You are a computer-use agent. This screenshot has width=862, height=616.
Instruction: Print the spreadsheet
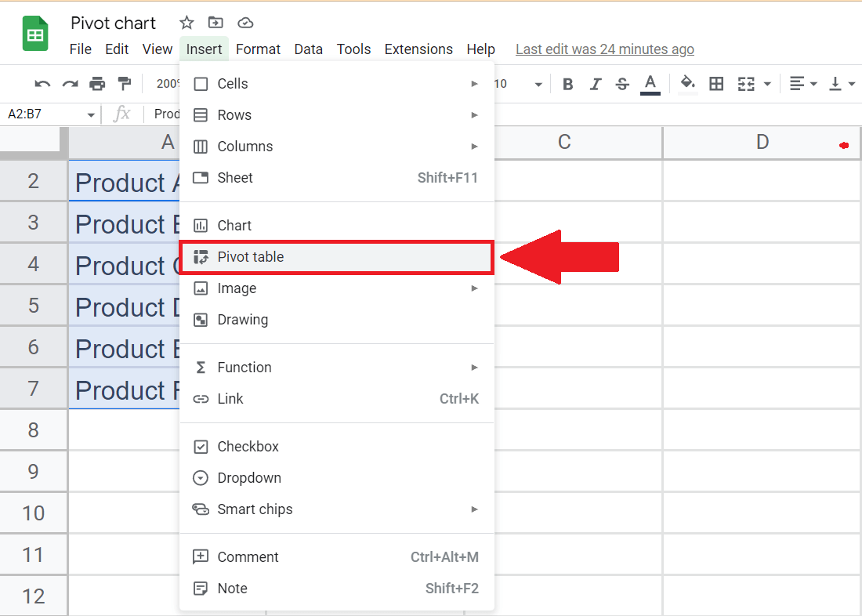point(96,83)
